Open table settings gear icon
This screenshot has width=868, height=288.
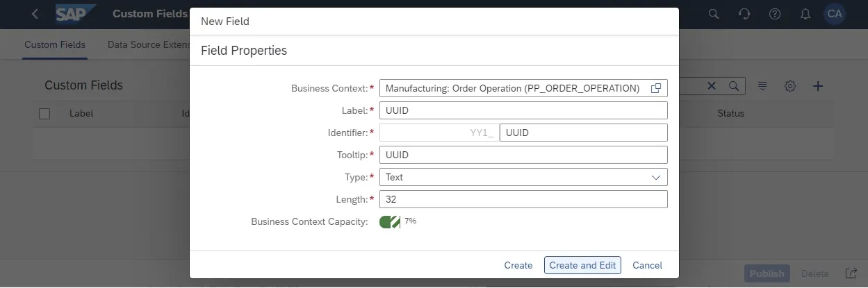point(790,86)
